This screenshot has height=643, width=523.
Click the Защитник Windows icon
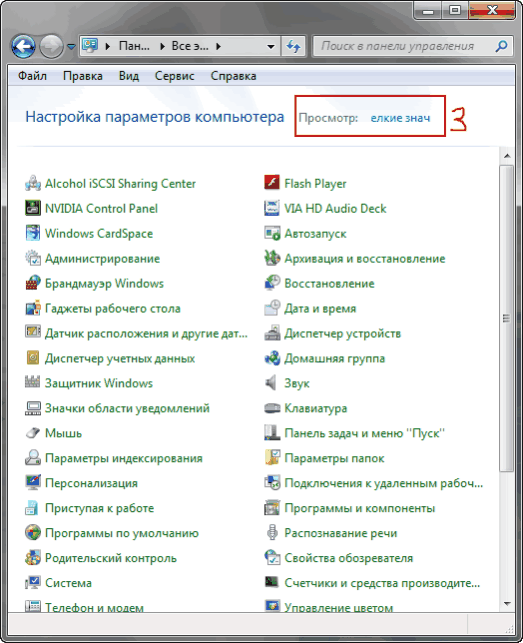[x=33, y=383]
